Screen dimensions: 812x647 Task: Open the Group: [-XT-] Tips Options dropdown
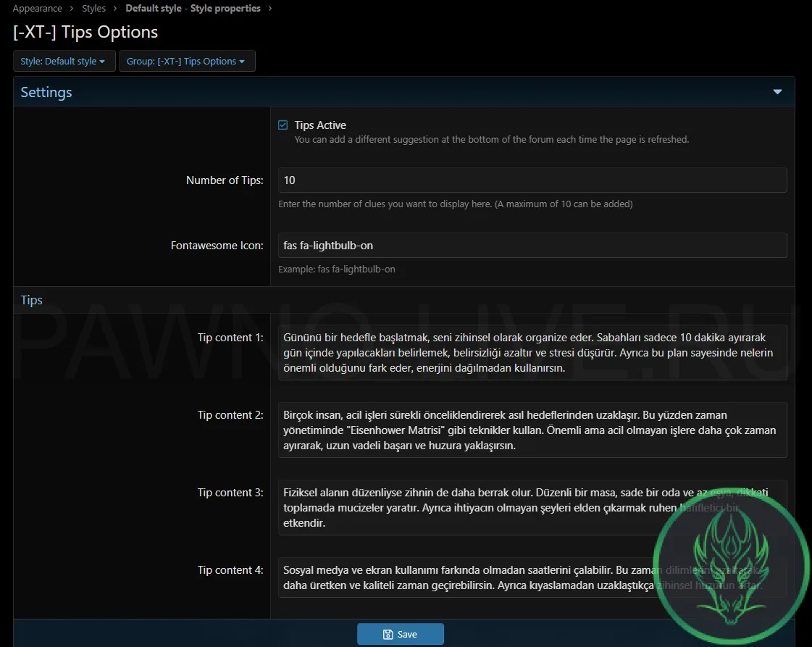tap(186, 62)
